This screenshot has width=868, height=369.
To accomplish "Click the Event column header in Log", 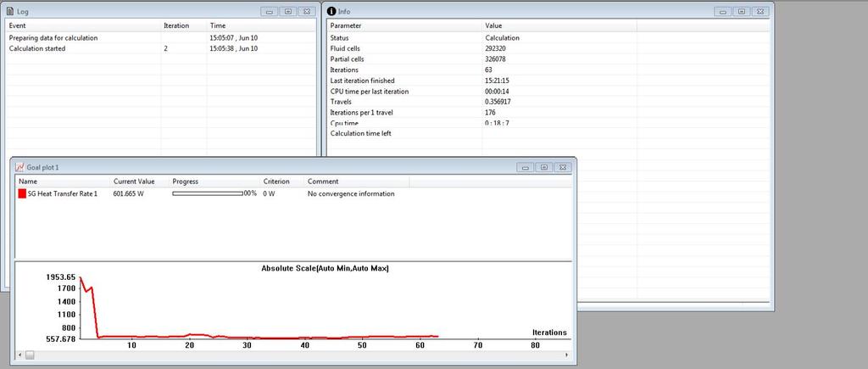I will [x=83, y=25].
